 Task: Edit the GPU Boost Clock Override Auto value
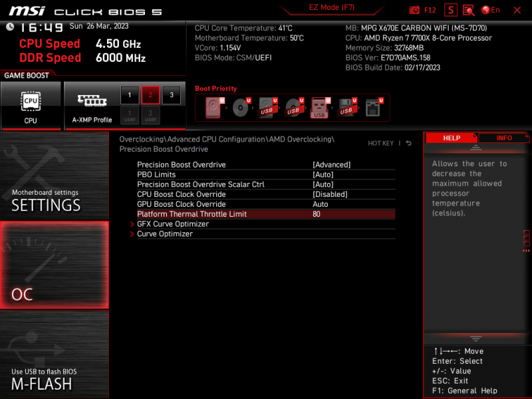pyautogui.click(x=266, y=204)
